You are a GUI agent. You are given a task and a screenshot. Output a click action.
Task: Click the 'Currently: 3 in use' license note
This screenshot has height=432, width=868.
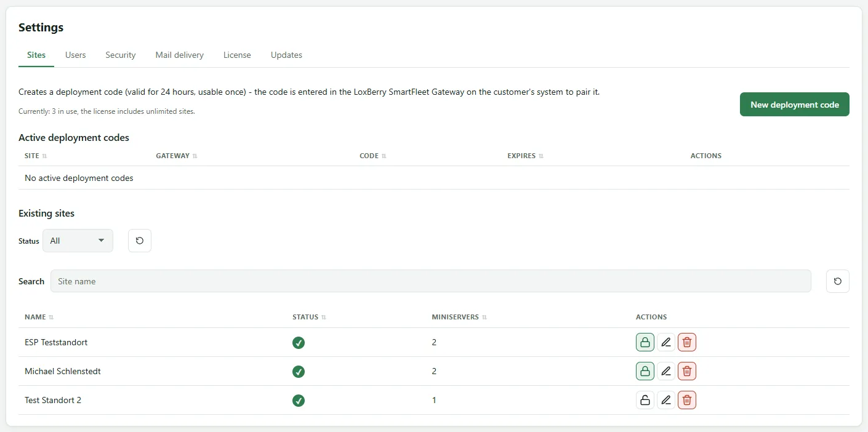(x=106, y=111)
